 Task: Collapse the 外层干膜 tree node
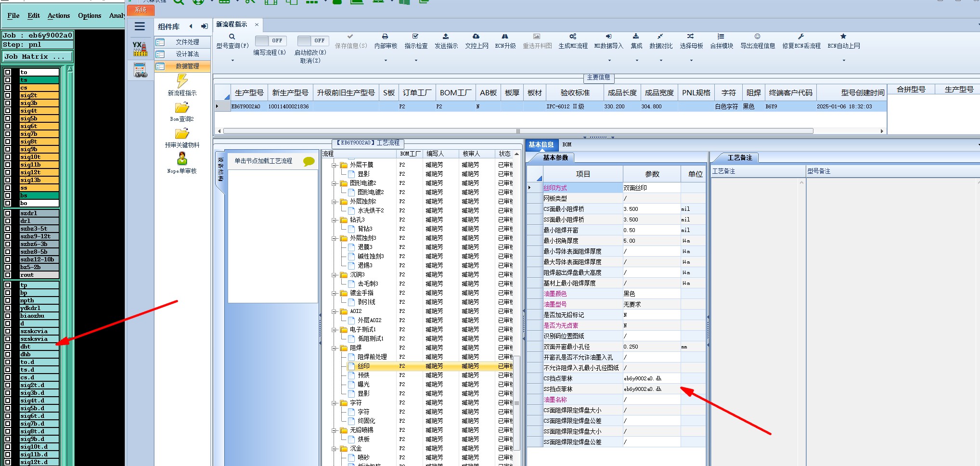[x=334, y=165]
